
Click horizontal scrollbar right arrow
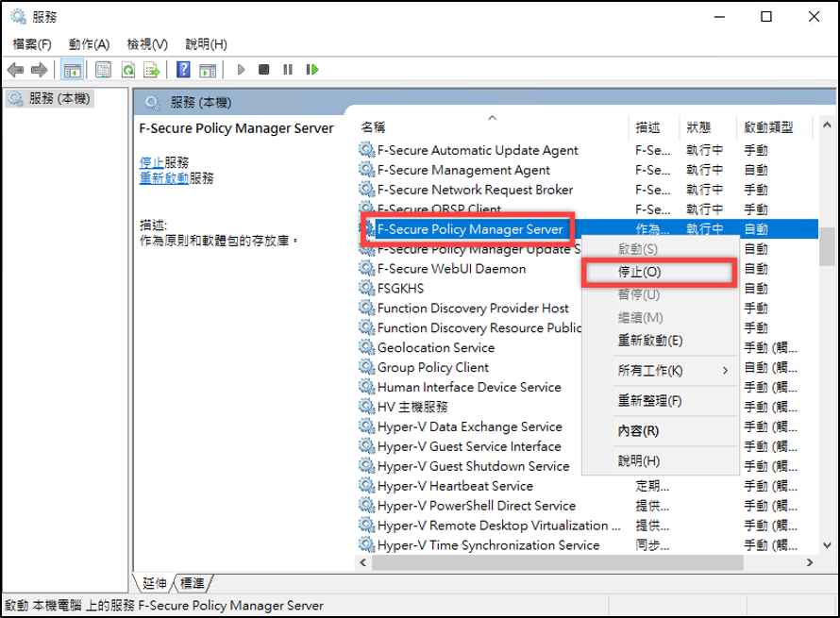click(810, 562)
